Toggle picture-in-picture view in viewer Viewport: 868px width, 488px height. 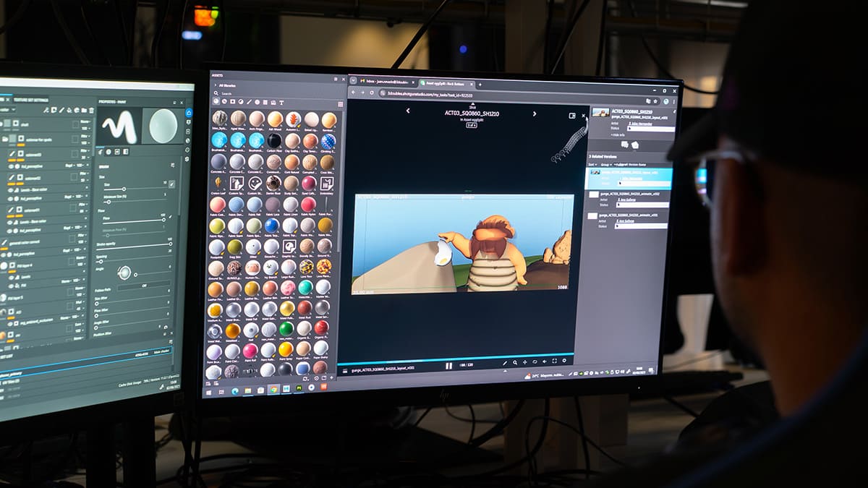click(572, 115)
